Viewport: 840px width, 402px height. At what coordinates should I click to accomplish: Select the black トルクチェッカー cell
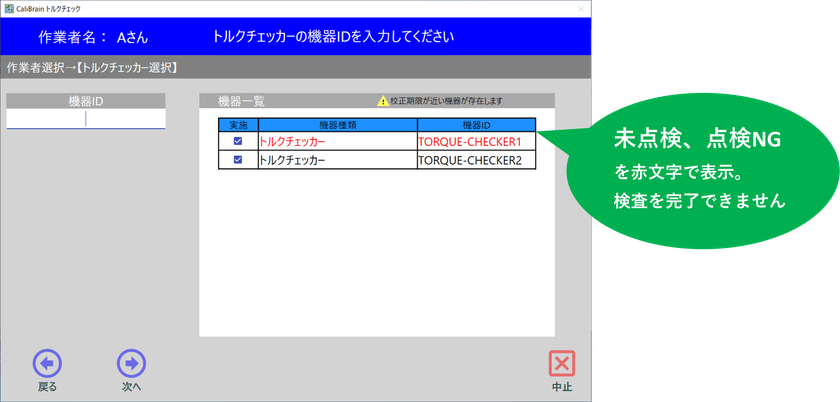338,160
